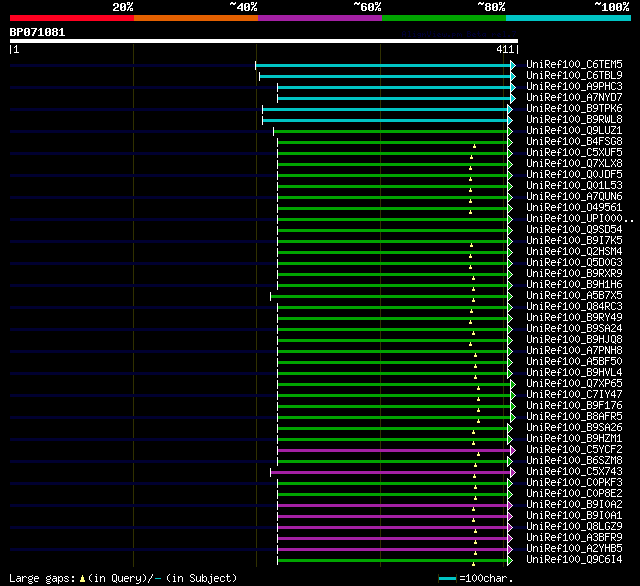Screen dimensions: 640x586
Task: Select the UniRef100_B9RWL8 entry label
Action: tap(574, 120)
